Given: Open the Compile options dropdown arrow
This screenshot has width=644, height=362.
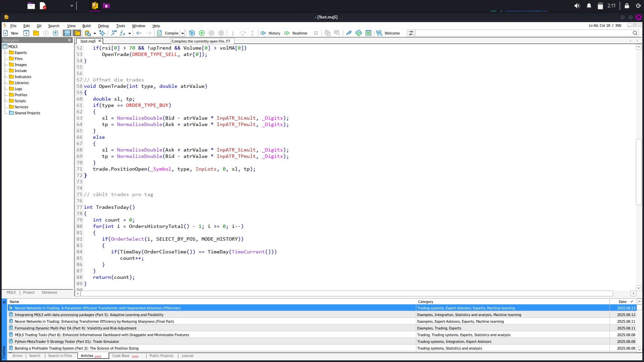Looking at the screenshot, I should pyautogui.click(x=182, y=33).
